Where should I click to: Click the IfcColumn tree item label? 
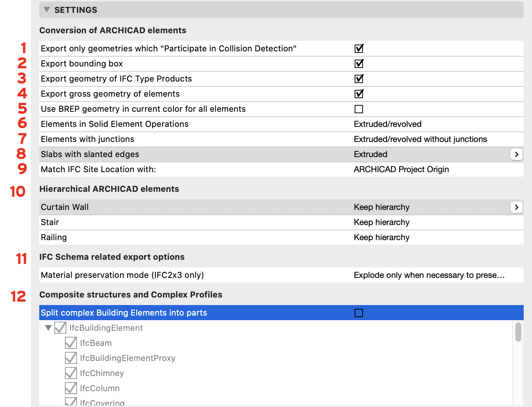(100, 388)
